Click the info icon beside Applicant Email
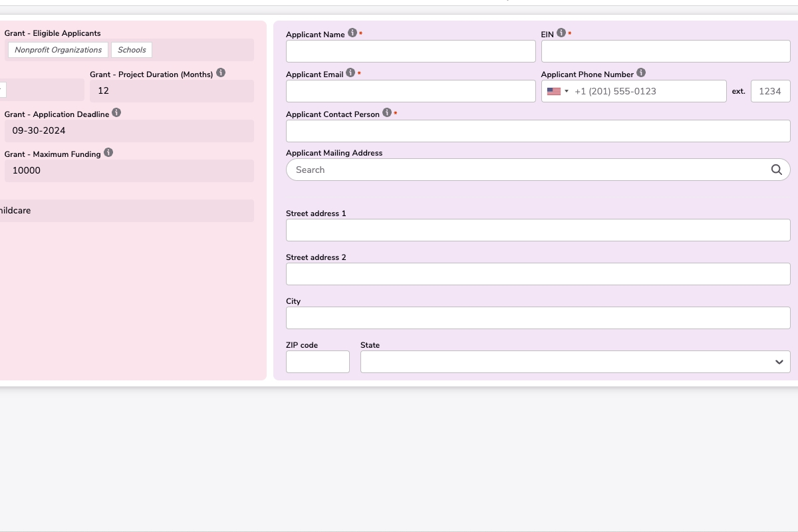 pyautogui.click(x=350, y=74)
